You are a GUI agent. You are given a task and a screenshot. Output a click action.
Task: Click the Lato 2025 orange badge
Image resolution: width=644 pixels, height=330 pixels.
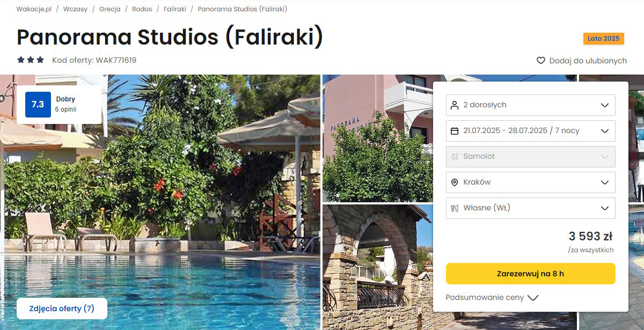point(604,39)
